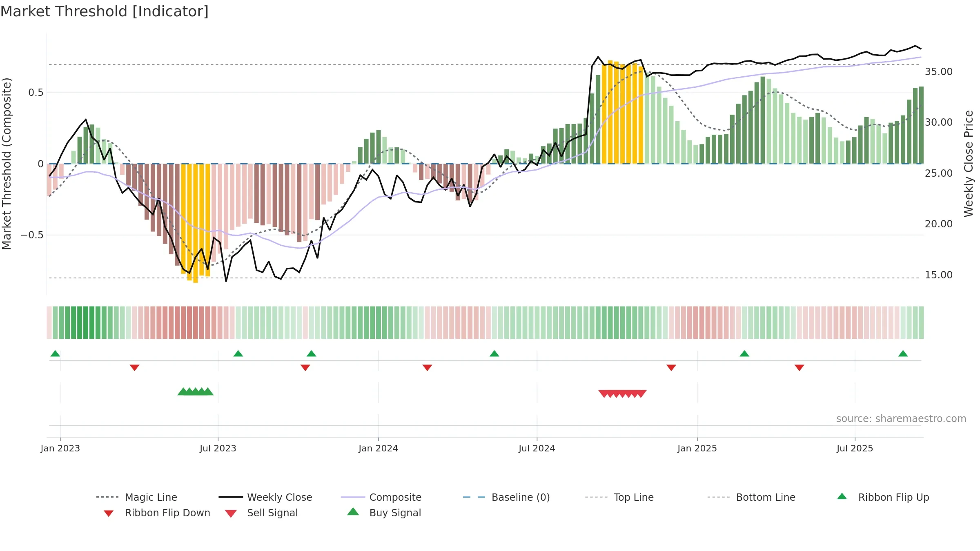Screen dimensions: 980x551
Task: Click the red flip-down triangle in October 2023
Action: [305, 368]
